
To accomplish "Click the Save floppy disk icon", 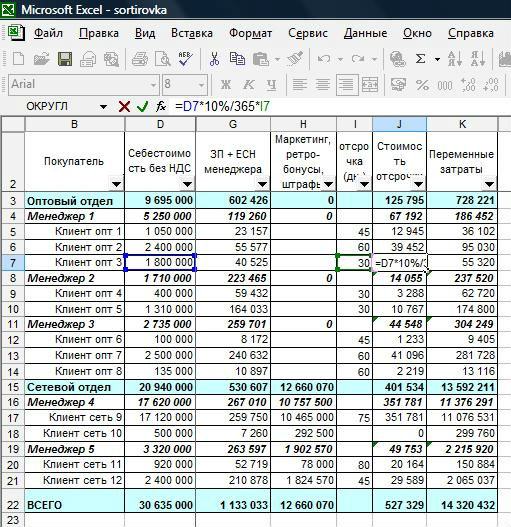I will (65, 59).
